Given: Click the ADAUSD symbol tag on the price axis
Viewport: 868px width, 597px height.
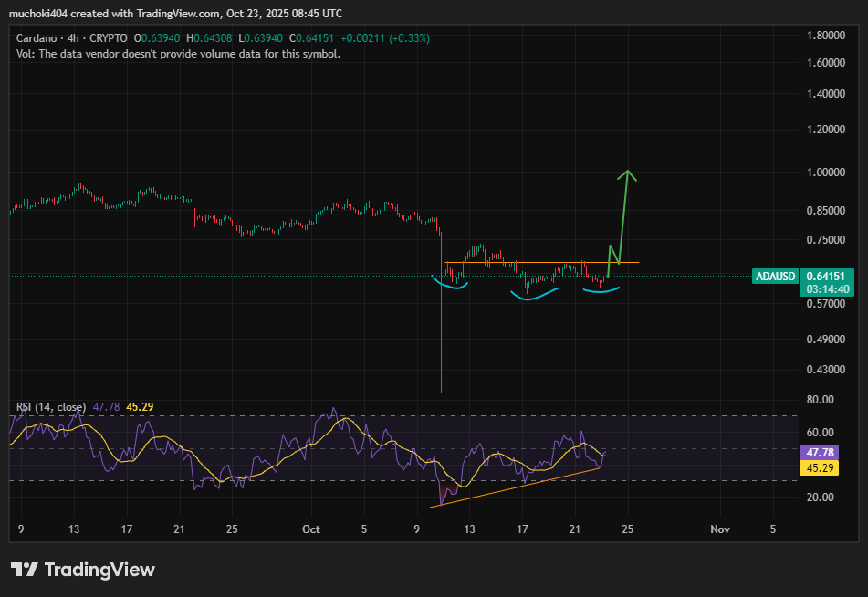Looking at the screenshot, I should 775,277.
